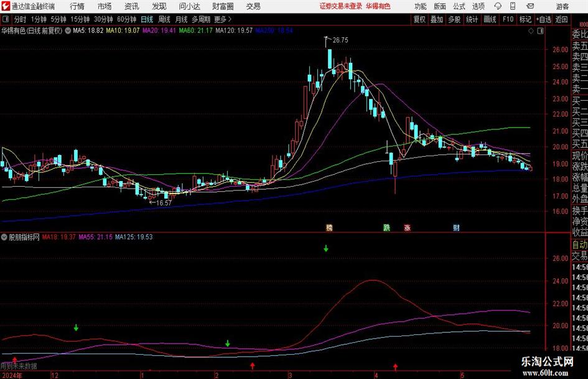Click the green down arrow at the indicator peak
The height and width of the screenshot is (379, 588).
[x=326, y=248]
